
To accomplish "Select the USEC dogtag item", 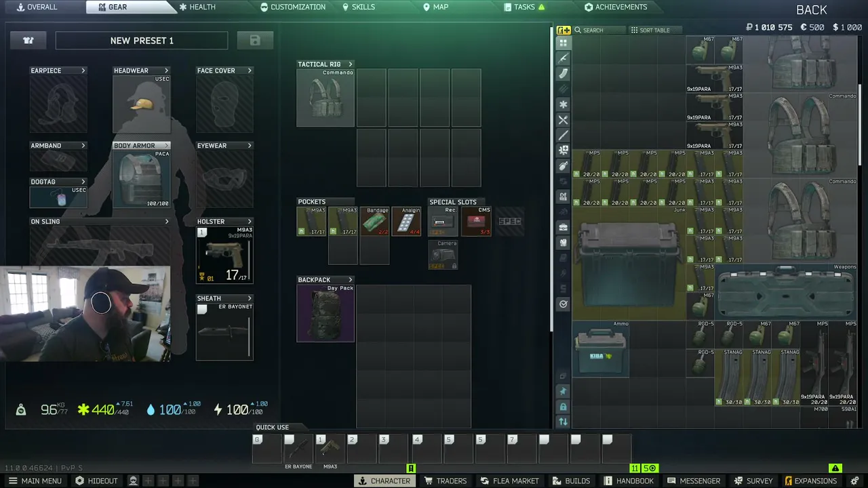I will (58, 197).
